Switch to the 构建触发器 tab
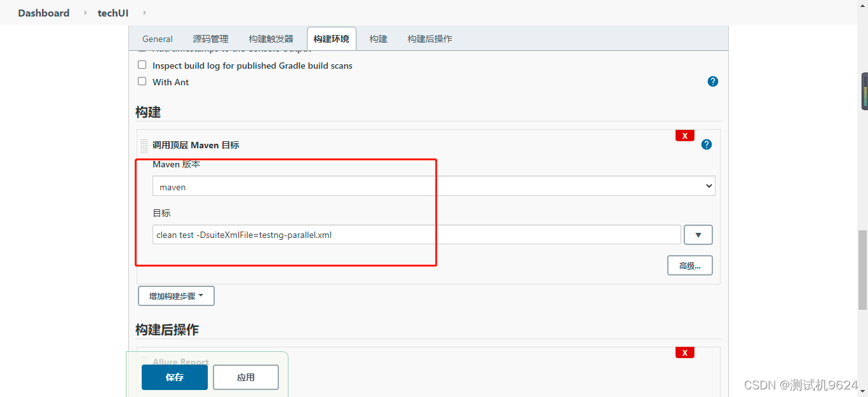The height and width of the screenshot is (397, 868). [271, 39]
